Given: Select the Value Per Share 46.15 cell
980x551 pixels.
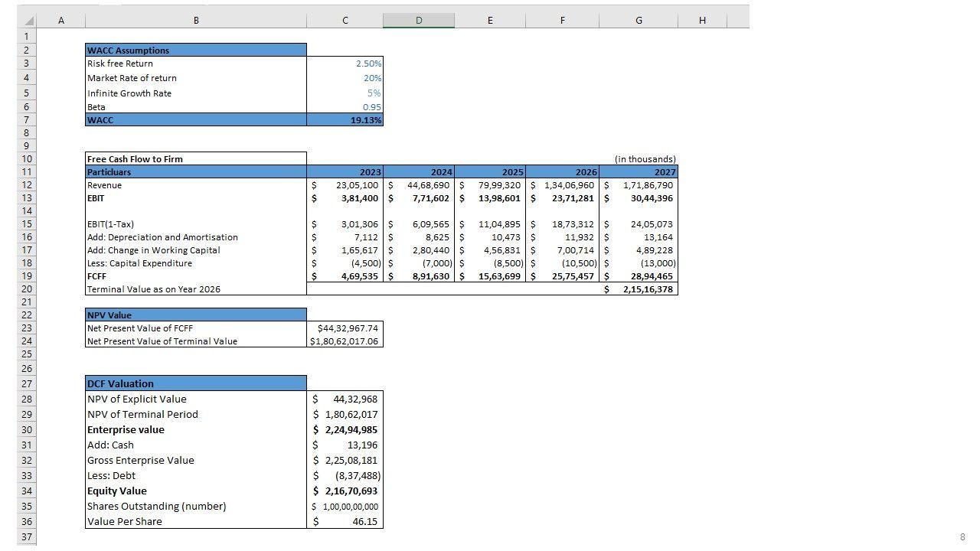Looking at the screenshot, I should click(x=345, y=522).
